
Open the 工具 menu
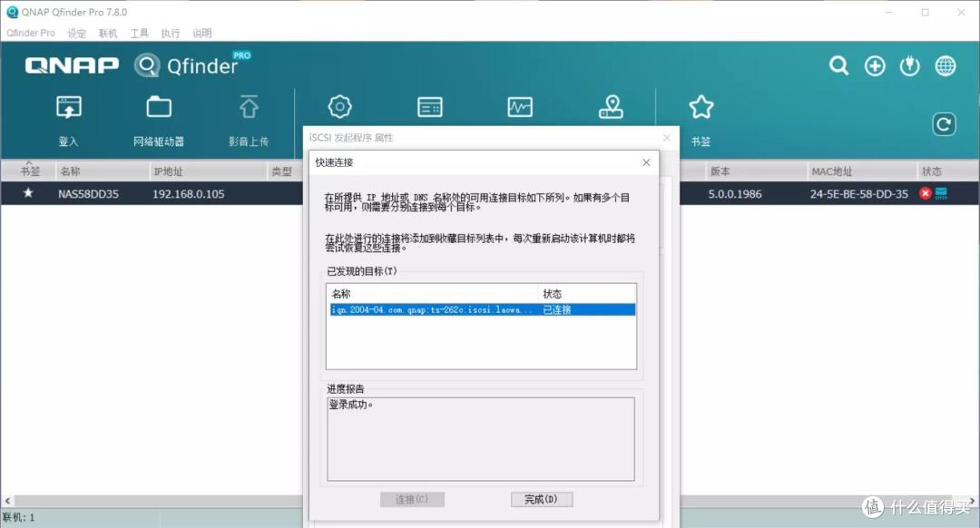point(139,33)
